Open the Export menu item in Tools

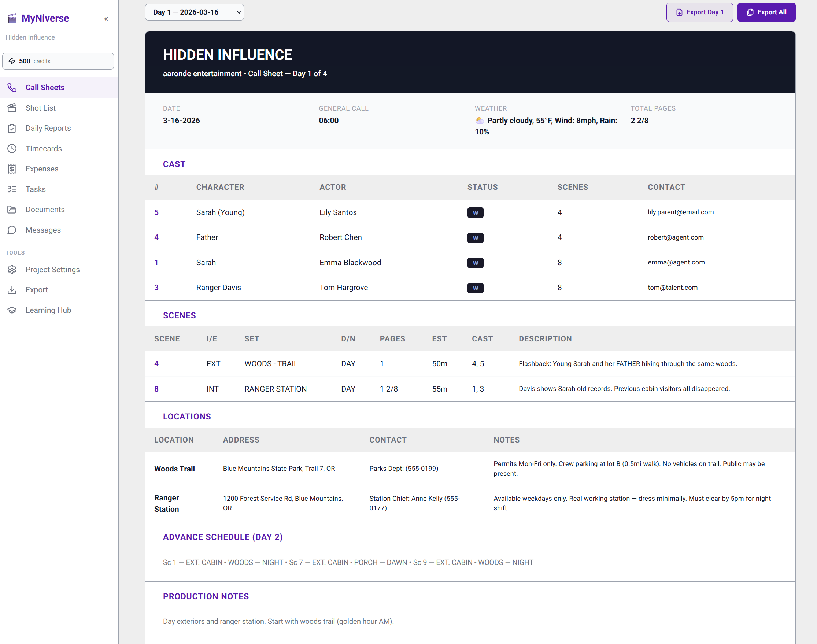[37, 290]
